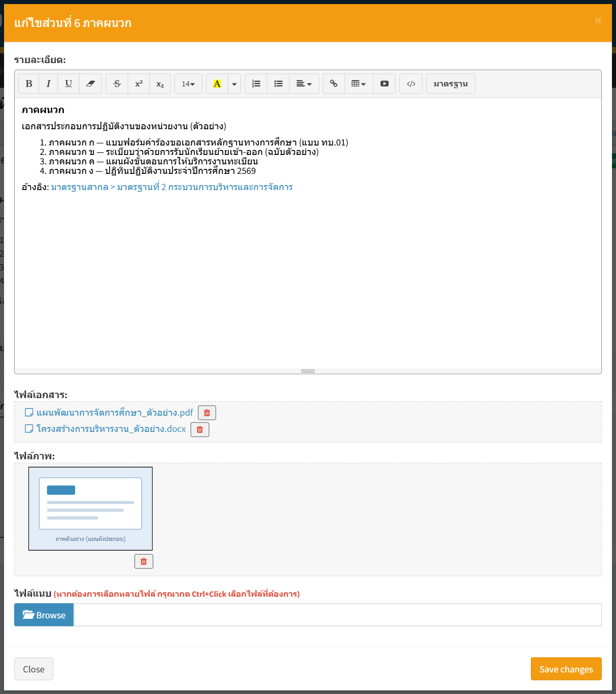The height and width of the screenshot is (694, 616).
Task: Open the แผนพัฒนาการจัดการศึกษา_ตัวอย่าง.pdf link
Action: click(115, 413)
